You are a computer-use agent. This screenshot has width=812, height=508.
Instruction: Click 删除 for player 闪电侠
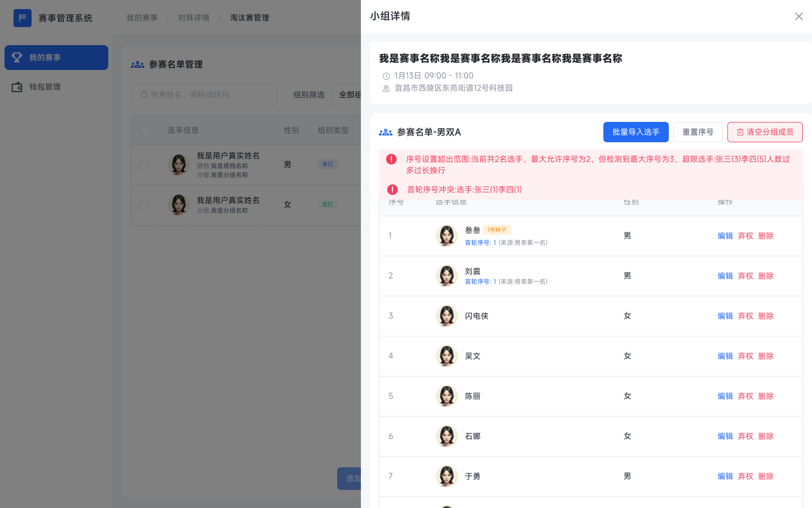(x=766, y=316)
